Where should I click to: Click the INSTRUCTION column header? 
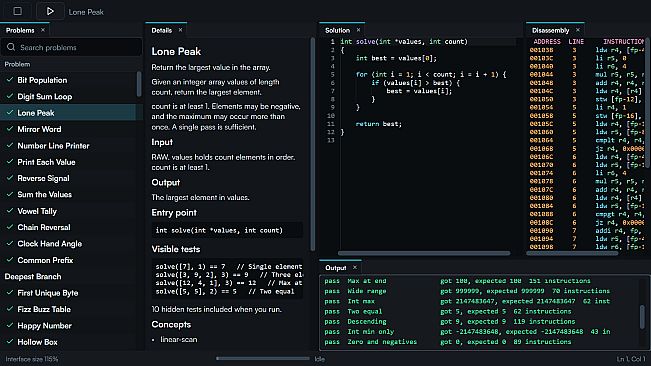(x=624, y=41)
